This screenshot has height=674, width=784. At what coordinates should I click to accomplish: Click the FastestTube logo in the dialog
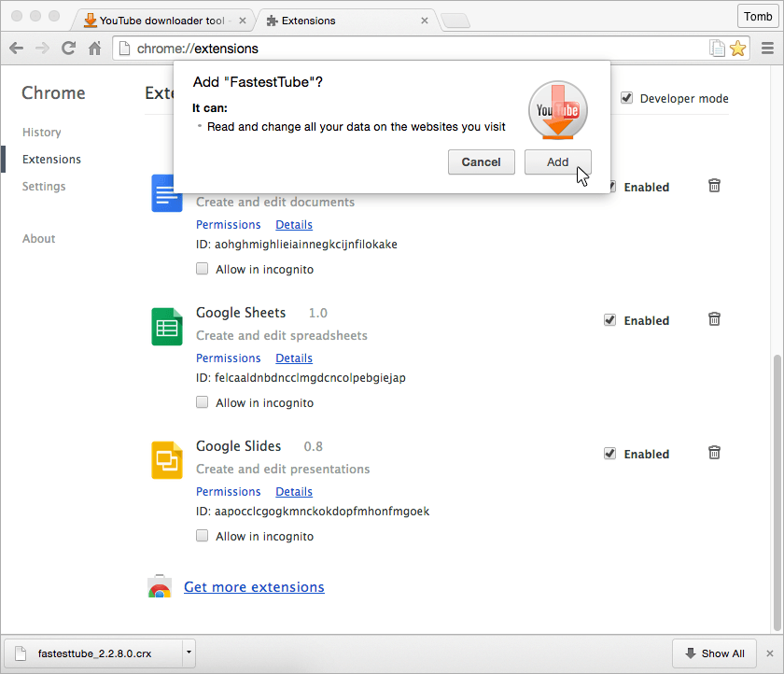(x=558, y=110)
